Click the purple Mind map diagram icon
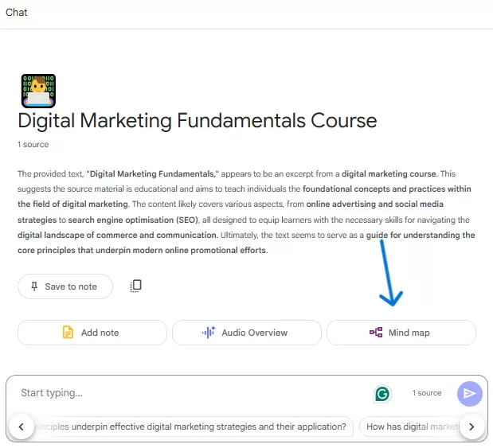 tap(376, 333)
